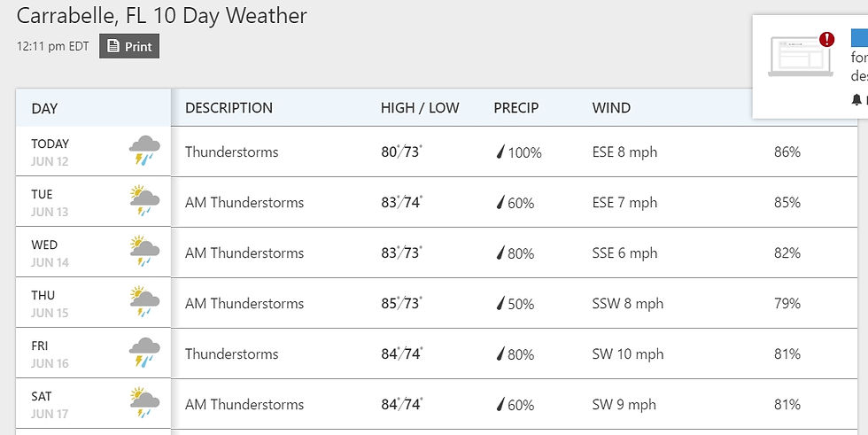Select the DESCRIPTION column header

coord(229,108)
